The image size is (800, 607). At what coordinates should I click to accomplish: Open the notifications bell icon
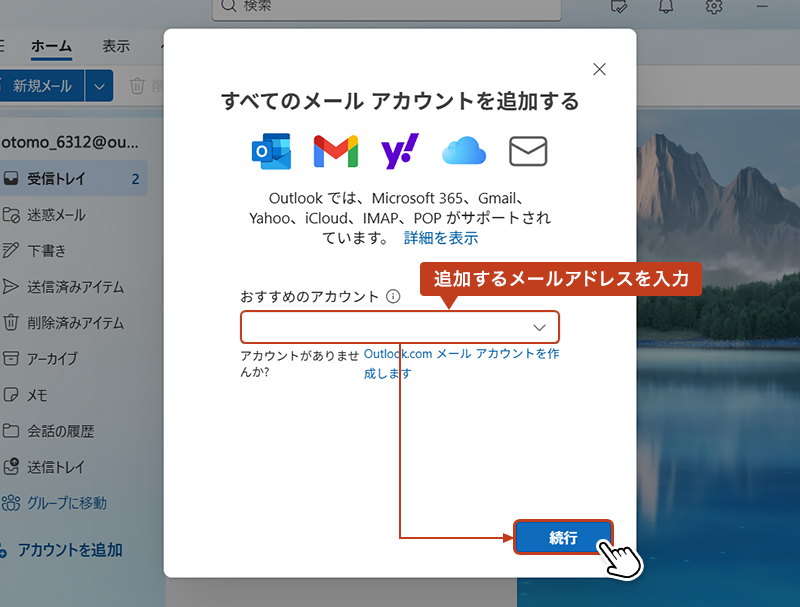(x=666, y=6)
